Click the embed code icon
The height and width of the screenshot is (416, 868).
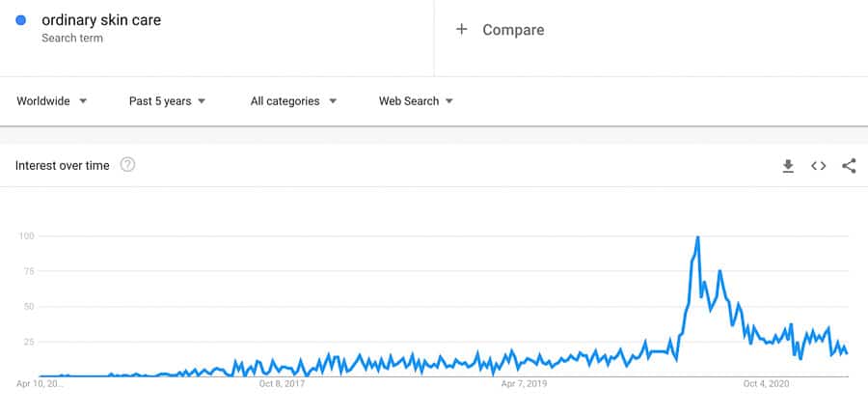tap(818, 166)
